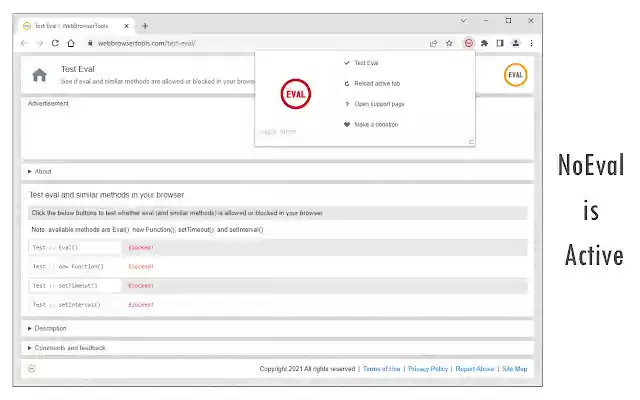The height and width of the screenshot is (400, 640).
Task: Close the Test Eval browser tab
Action: click(x=127, y=26)
